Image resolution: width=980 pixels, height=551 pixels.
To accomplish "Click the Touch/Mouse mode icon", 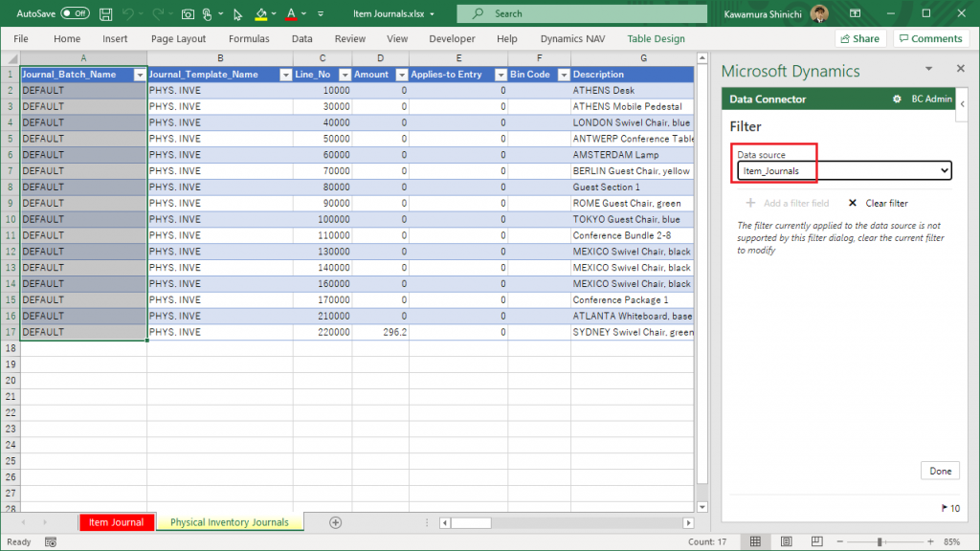I will (x=208, y=13).
